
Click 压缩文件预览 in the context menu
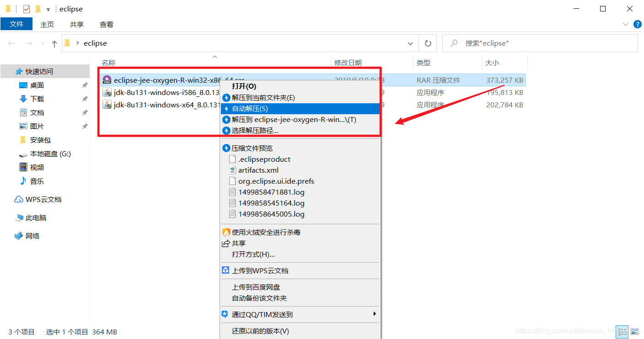[x=300, y=148]
